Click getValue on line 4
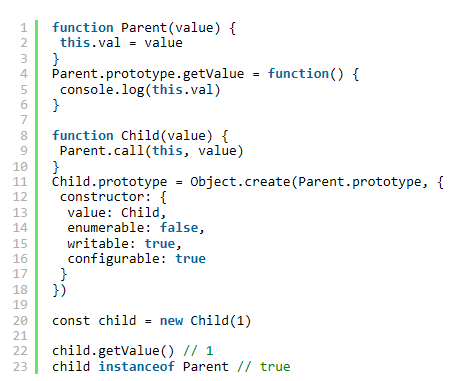The width and height of the screenshot is (472, 381). [213, 74]
